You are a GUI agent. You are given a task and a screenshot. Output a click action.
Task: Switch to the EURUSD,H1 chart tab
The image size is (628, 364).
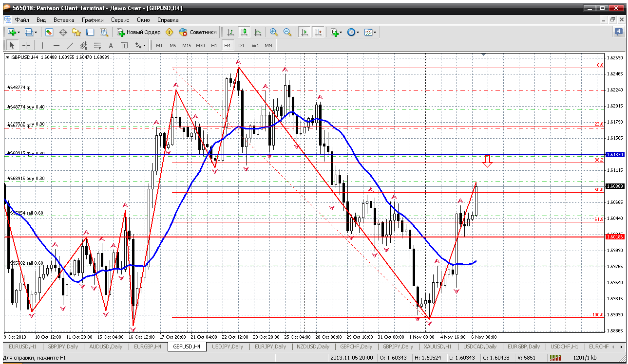click(x=22, y=346)
